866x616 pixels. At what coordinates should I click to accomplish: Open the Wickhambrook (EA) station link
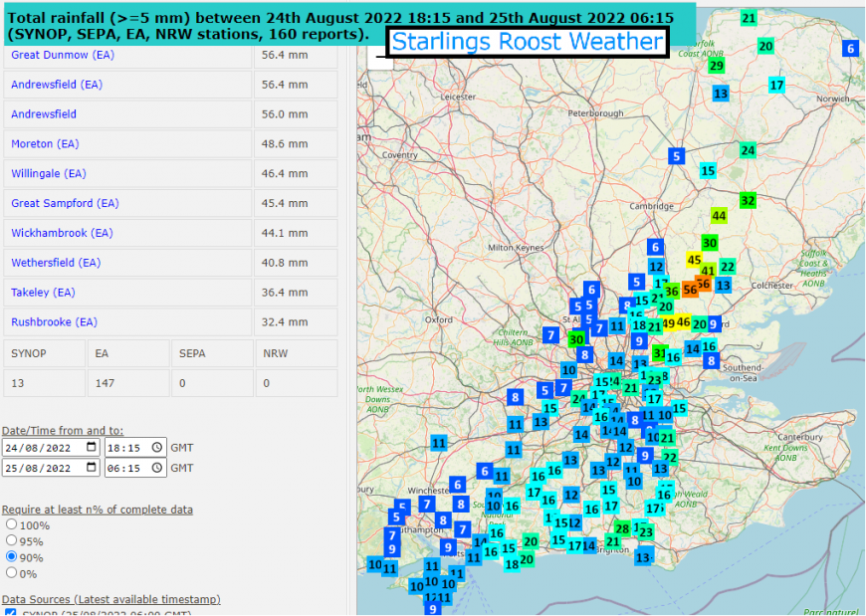(60, 233)
